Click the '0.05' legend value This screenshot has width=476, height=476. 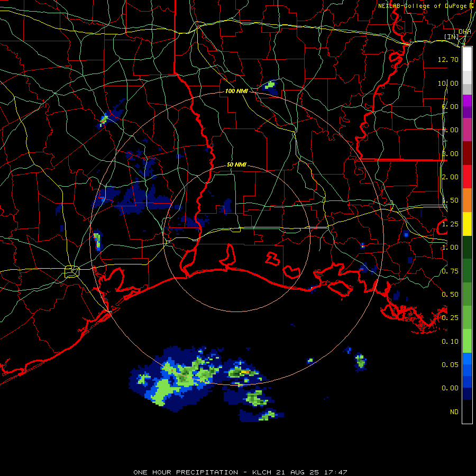pyautogui.click(x=450, y=365)
